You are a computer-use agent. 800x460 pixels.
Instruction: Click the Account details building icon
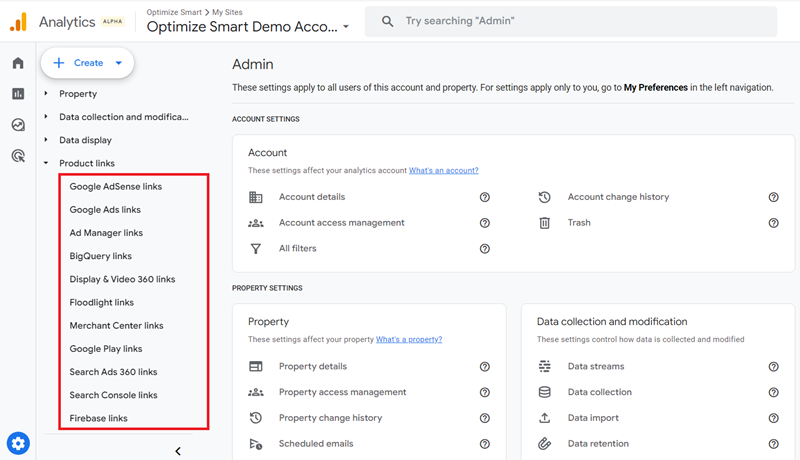(x=256, y=197)
